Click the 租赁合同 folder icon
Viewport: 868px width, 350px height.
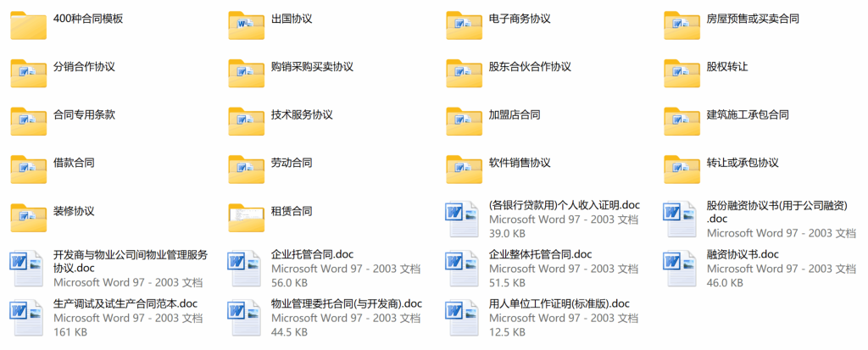pyautogui.click(x=247, y=218)
